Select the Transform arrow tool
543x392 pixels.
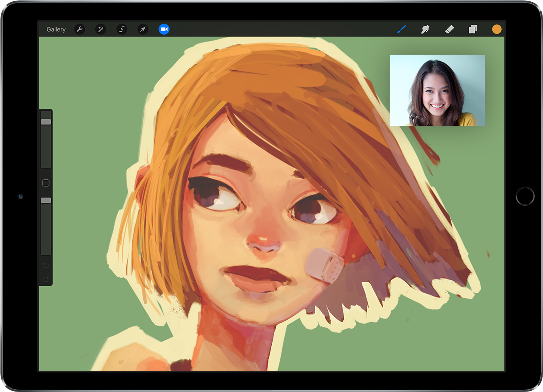(x=143, y=29)
